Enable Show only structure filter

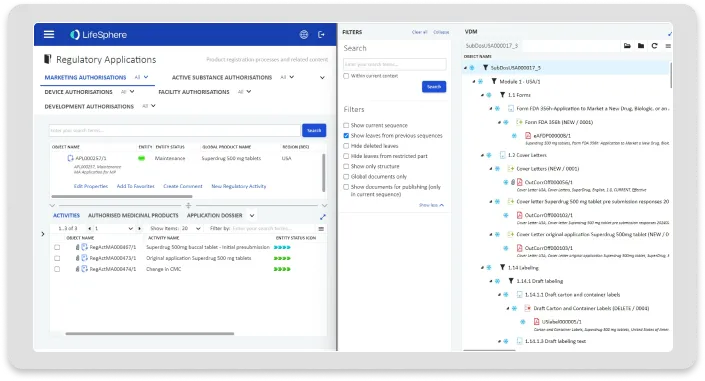click(346, 166)
